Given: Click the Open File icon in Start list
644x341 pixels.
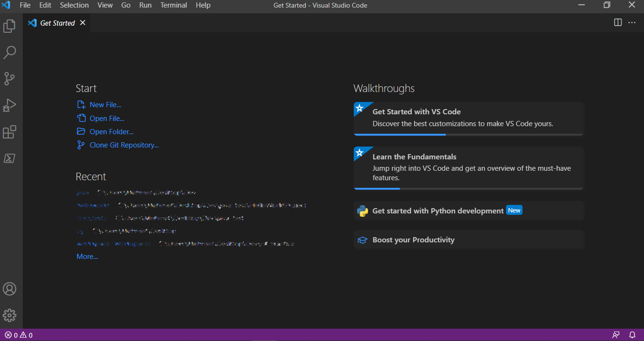Looking at the screenshot, I should (81, 118).
